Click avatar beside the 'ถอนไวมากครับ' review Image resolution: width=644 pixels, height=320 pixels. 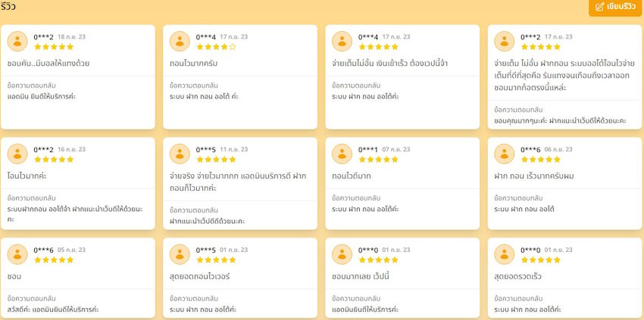click(x=180, y=42)
